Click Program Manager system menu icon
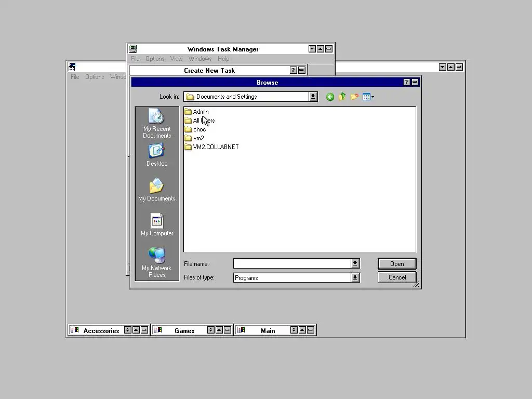 [72, 67]
